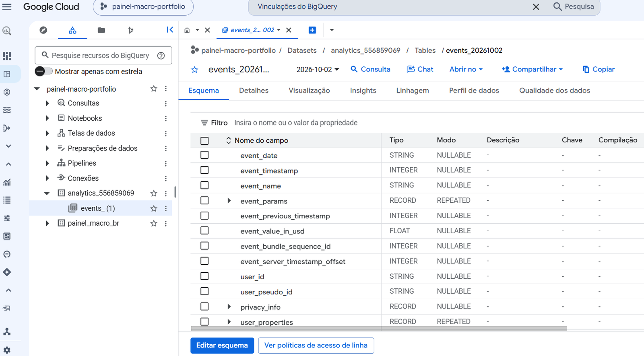
Task: Star the analytics_556859069 dataset
Action: point(154,193)
